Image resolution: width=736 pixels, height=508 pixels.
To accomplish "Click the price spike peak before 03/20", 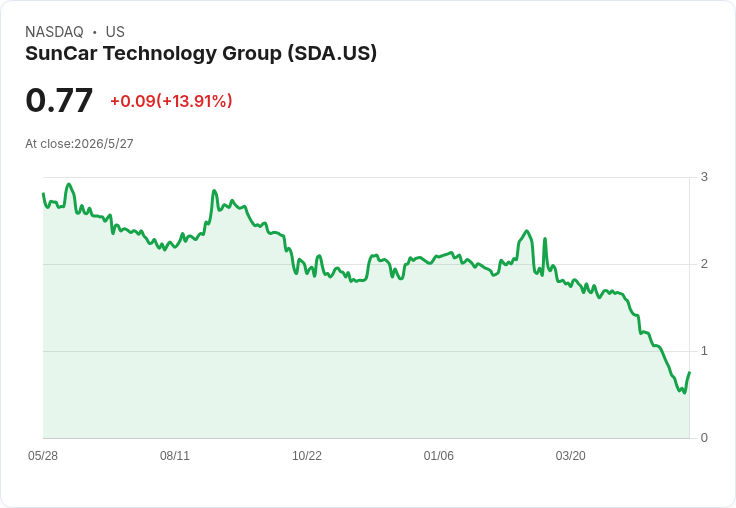I will pos(527,231).
